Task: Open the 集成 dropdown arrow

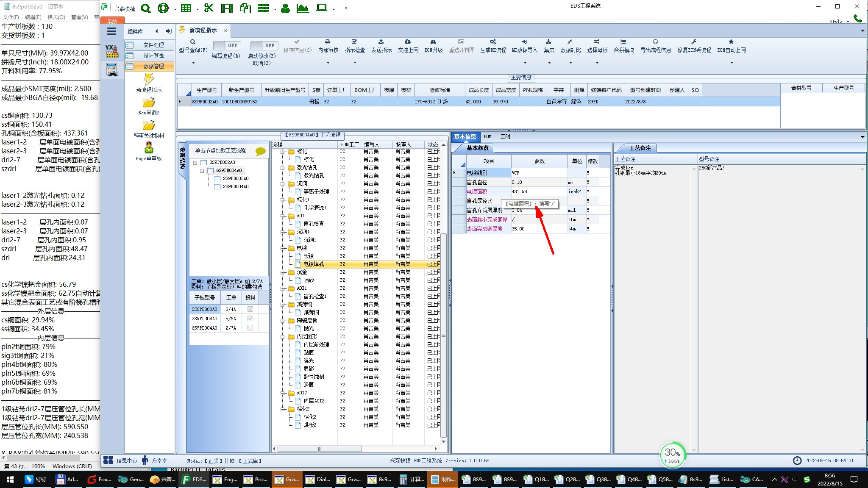Action: pyautogui.click(x=549, y=63)
